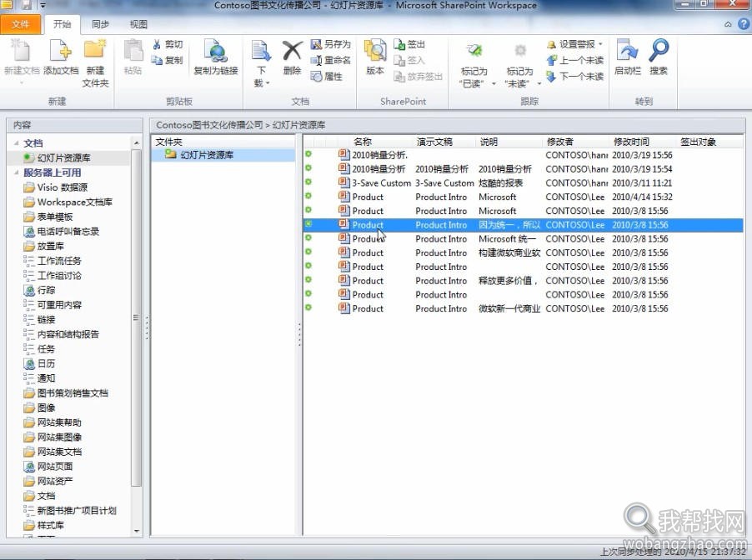The height and width of the screenshot is (560, 752).
Task: Switch to the 开始 (Home) tab
Action: [62, 24]
